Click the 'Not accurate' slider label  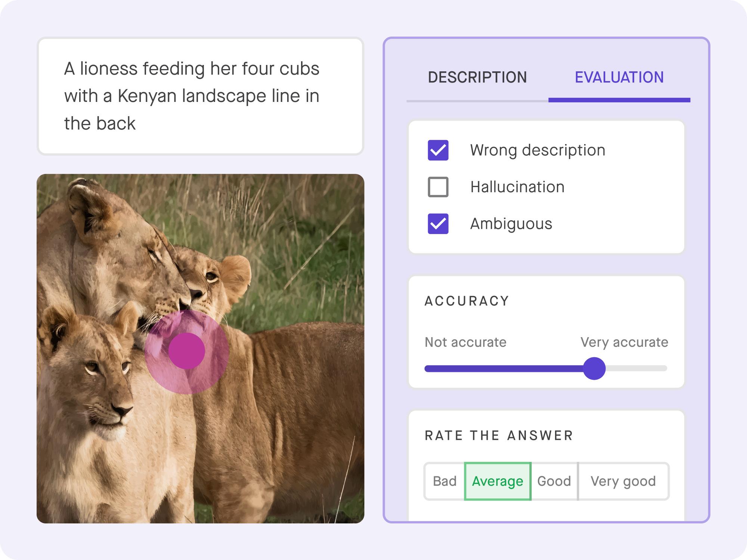coord(465,342)
